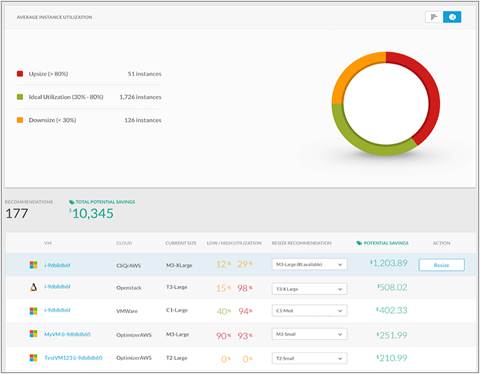
Task: Click the Openstack cloud cell
Action: coord(129,287)
